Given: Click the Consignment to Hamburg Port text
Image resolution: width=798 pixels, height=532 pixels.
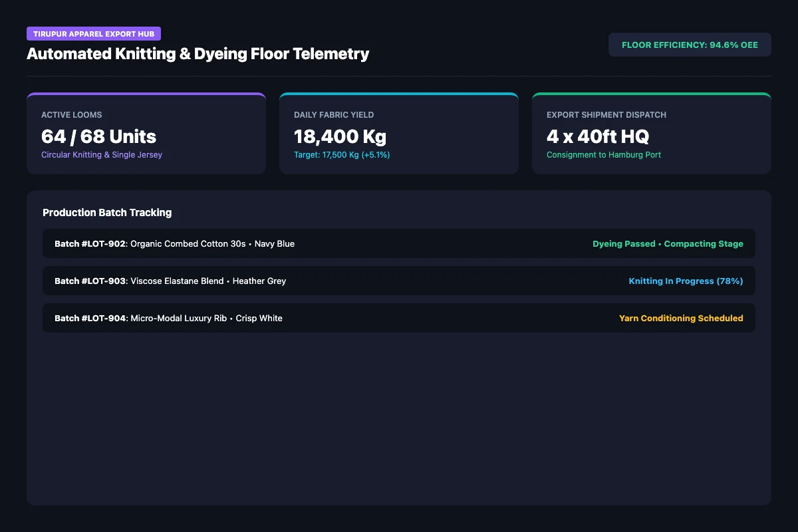Looking at the screenshot, I should click(x=604, y=155).
